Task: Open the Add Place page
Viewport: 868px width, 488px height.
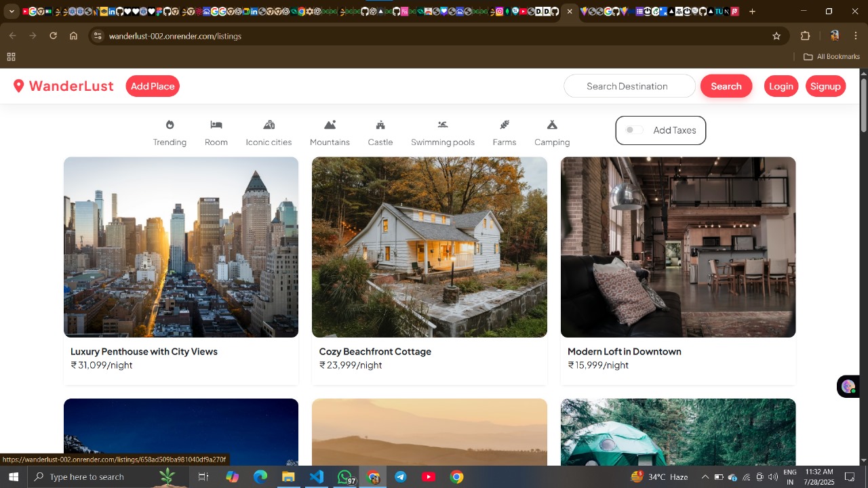Action: click(x=153, y=86)
